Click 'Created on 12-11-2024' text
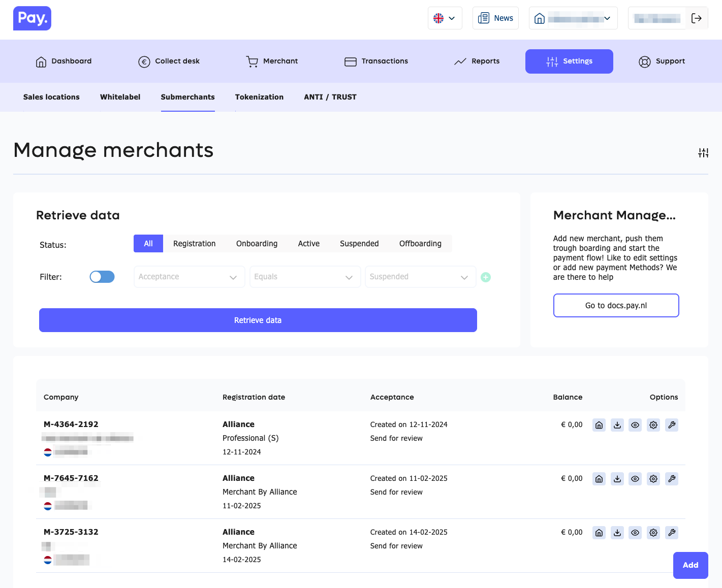Image resolution: width=722 pixels, height=588 pixels. coord(409,424)
